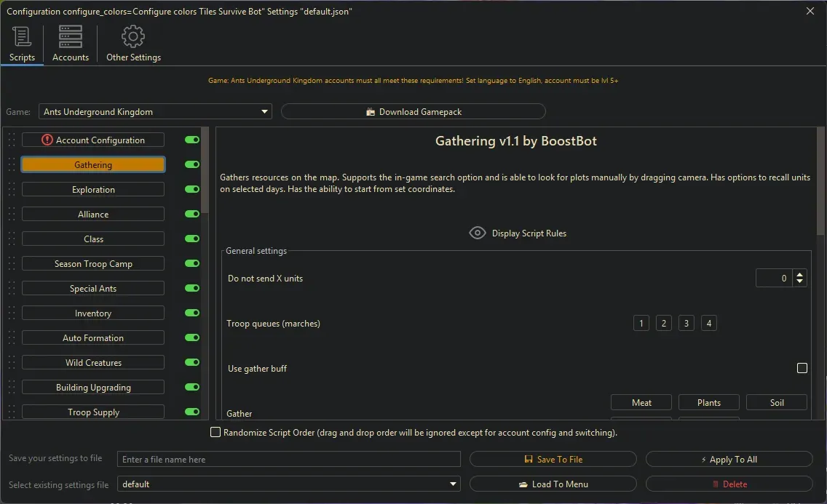Disable the Exploration script toggle
This screenshot has width=827, height=504.
(x=192, y=190)
